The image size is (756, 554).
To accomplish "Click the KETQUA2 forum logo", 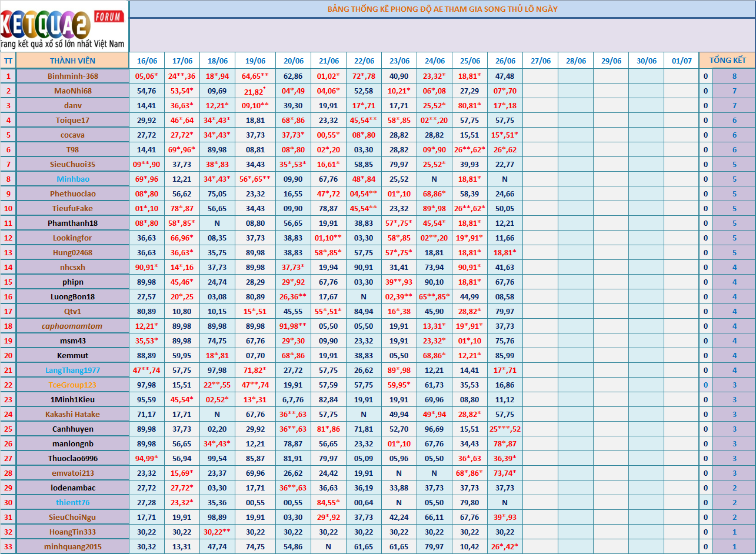I will [x=64, y=26].
